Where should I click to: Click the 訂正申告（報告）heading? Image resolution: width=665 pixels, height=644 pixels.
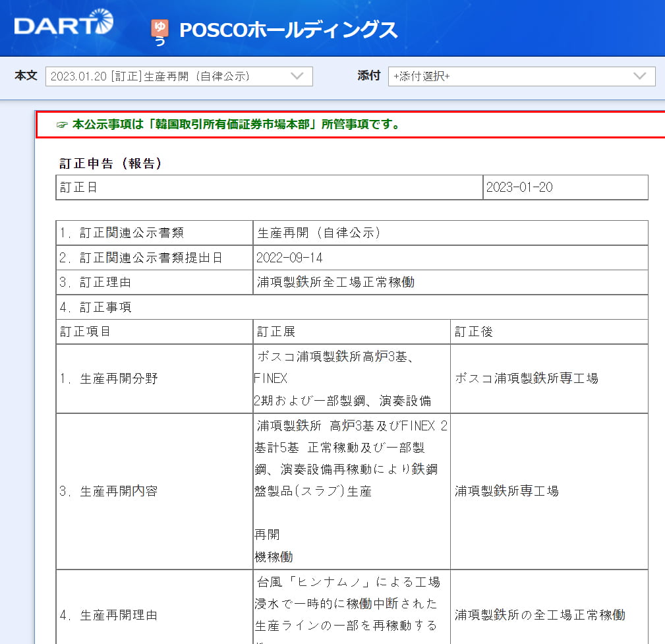[111, 163]
